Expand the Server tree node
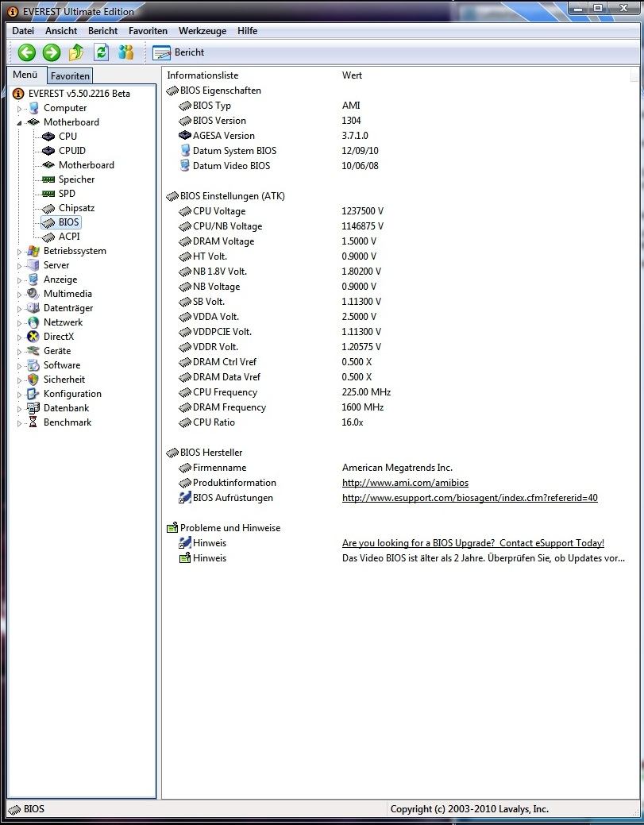Viewport: 644px width, 825px height. [20, 266]
